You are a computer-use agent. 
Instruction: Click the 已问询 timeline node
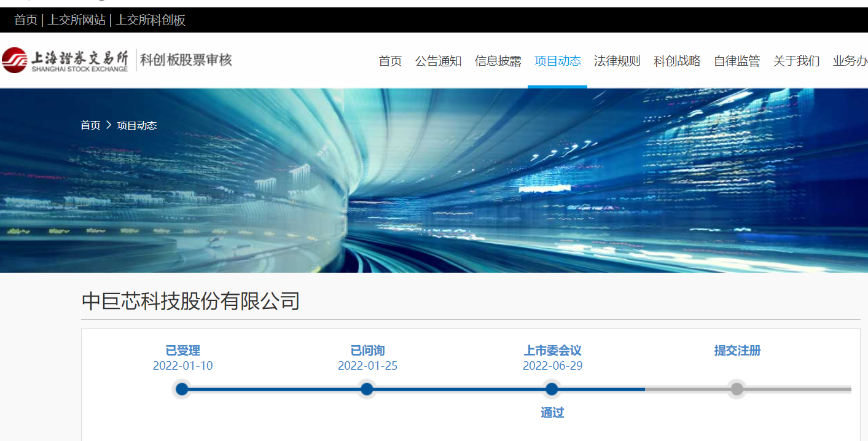click(367, 389)
